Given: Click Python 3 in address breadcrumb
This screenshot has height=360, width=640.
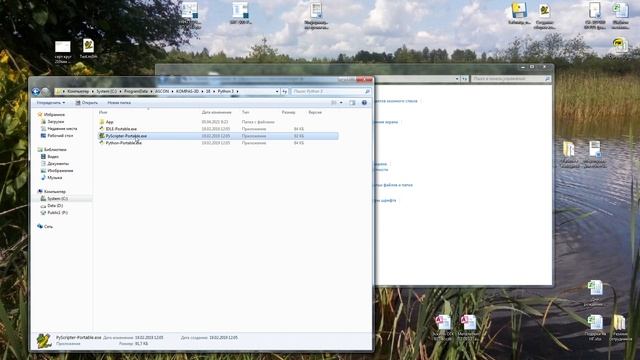Looking at the screenshot, I should 226,91.
